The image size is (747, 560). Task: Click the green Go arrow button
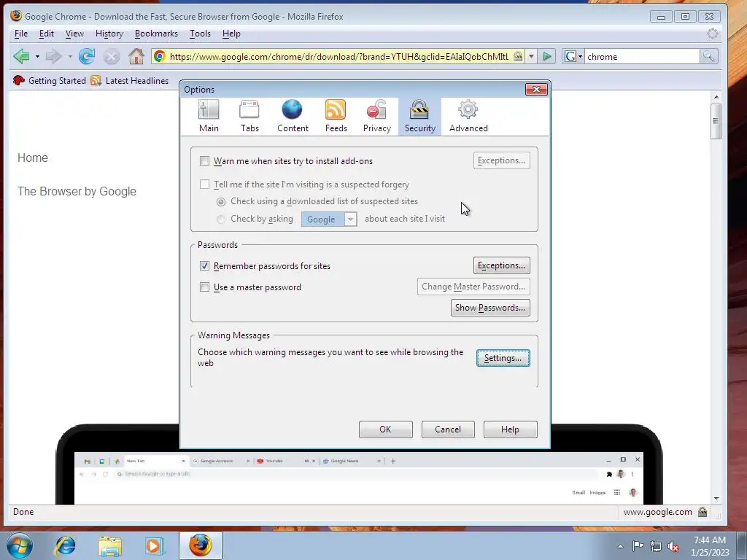pos(547,57)
